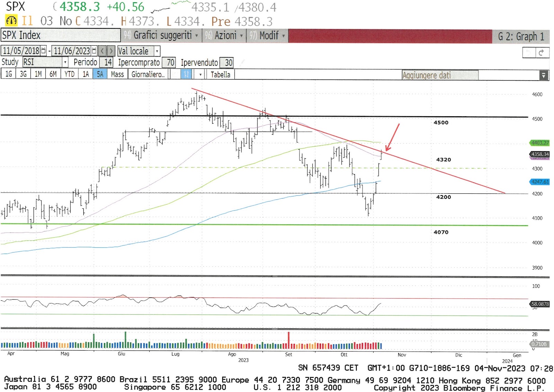Click the tall red volume bar in September
This screenshot has width=554, height=392.
tap(288, 340)
